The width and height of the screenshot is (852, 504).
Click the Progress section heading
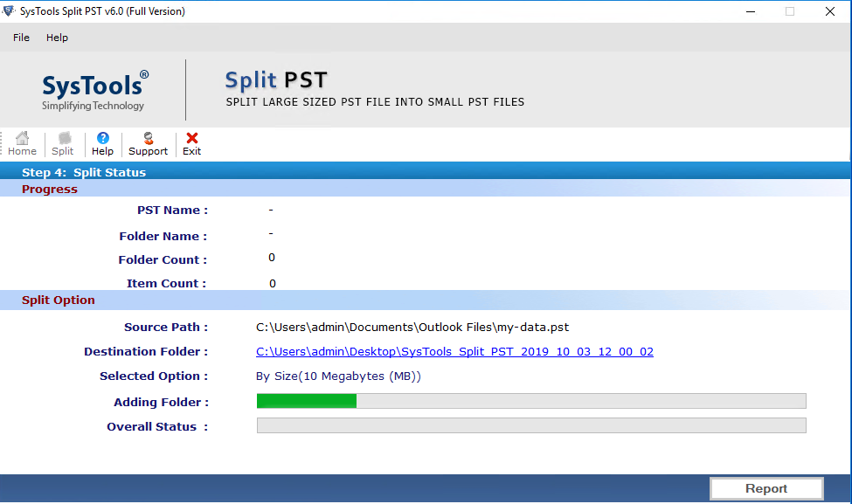tap(50, 189)
